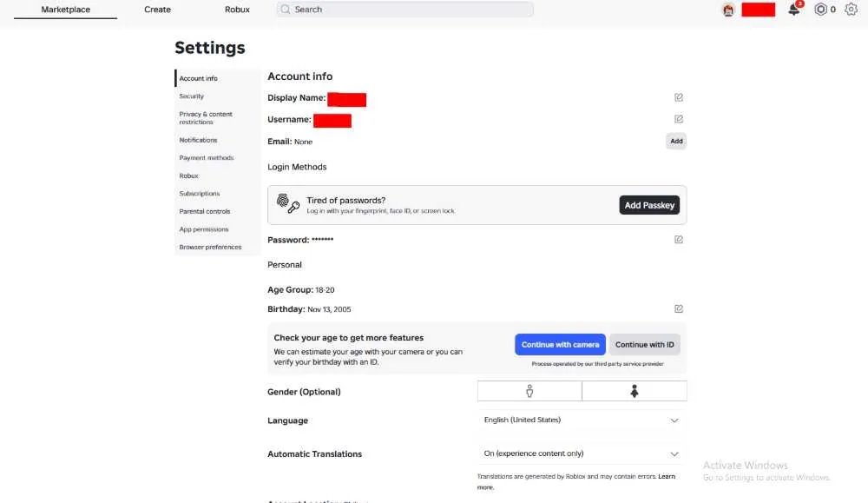Open Parental controls settings
The width and height of the screenshot is (868, 503).
click(x=205, y=212)
